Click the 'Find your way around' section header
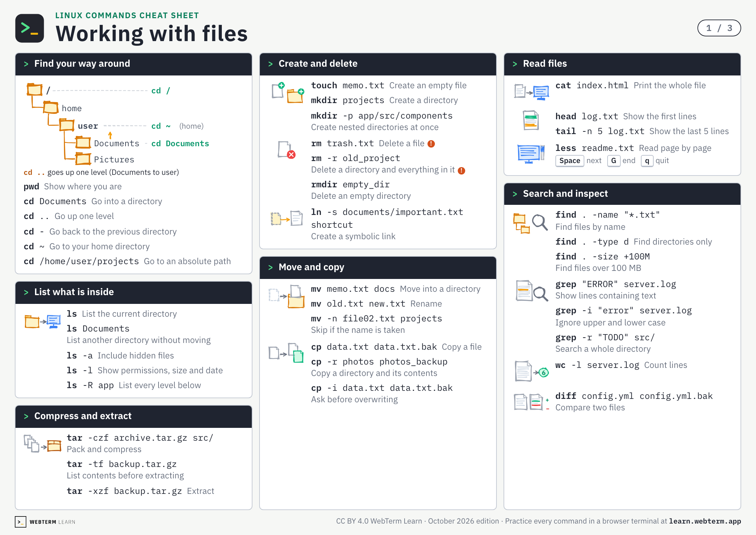The width and height of the screenshot is (756, 535). pyautogui.click(x=134, y=64)
